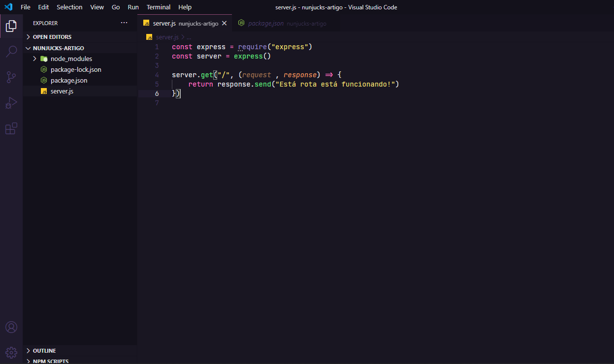
Task: Click the return keyword on line 5
Action: coord(201,84)
